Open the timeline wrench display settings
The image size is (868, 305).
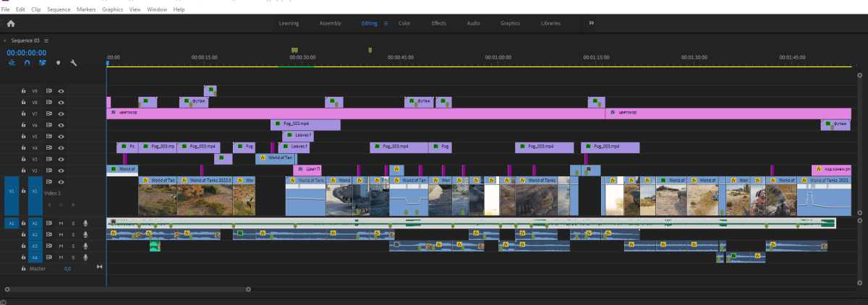73,63
